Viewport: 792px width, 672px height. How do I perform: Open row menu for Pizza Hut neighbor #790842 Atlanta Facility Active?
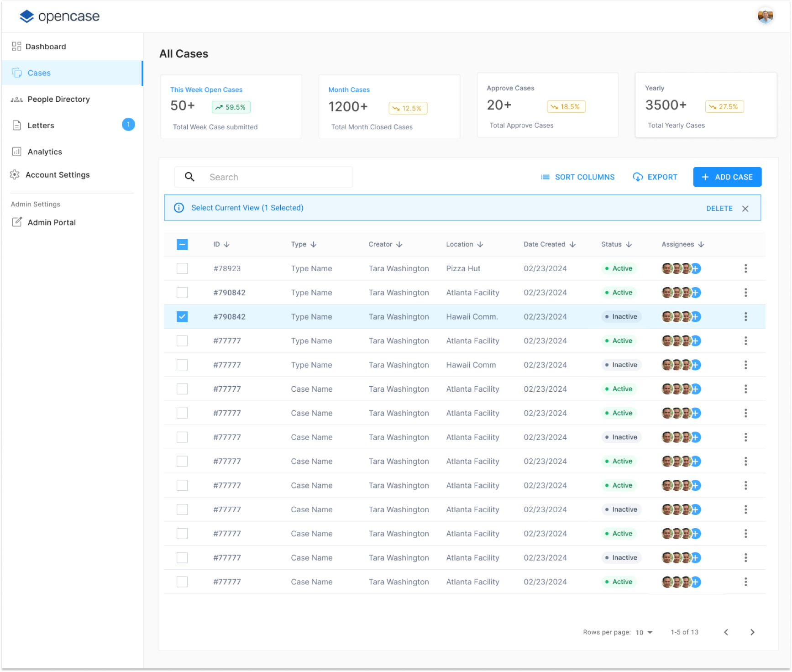pos(745,293)
